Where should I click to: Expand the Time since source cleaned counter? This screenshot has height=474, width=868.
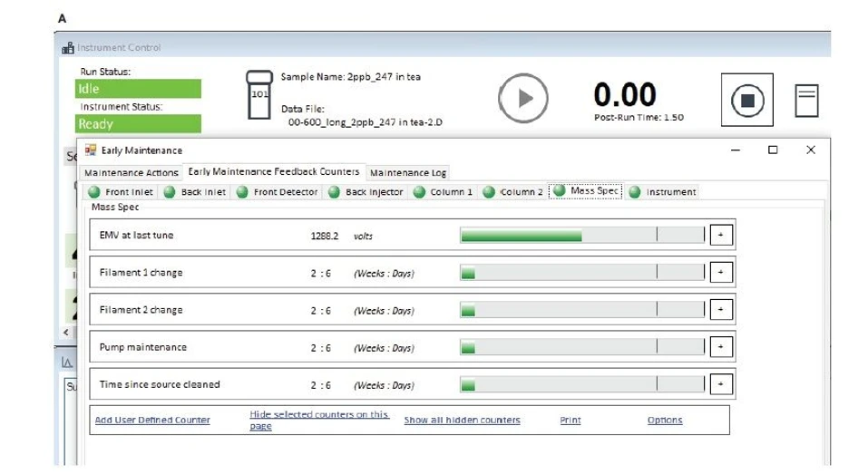[x=721, y=384]
